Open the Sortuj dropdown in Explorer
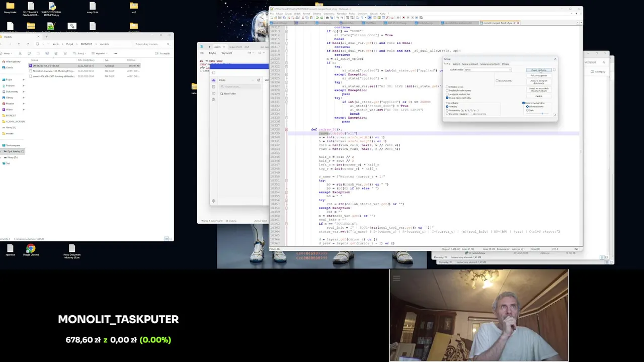644x362 pixels. (x=79, y=53)
